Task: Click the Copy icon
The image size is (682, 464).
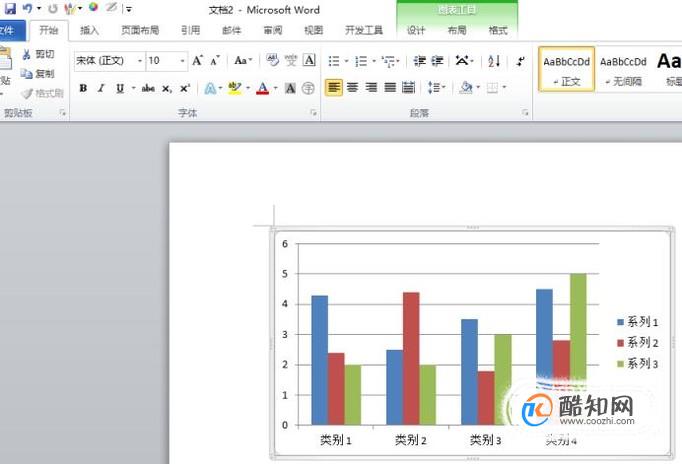Action: coord(27,74)
